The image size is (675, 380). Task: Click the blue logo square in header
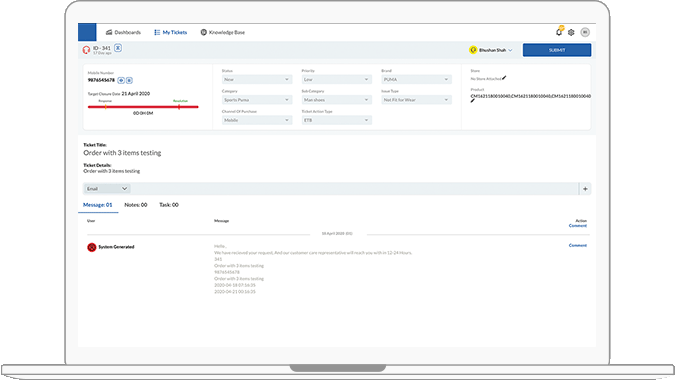click(x=87, y=32)
